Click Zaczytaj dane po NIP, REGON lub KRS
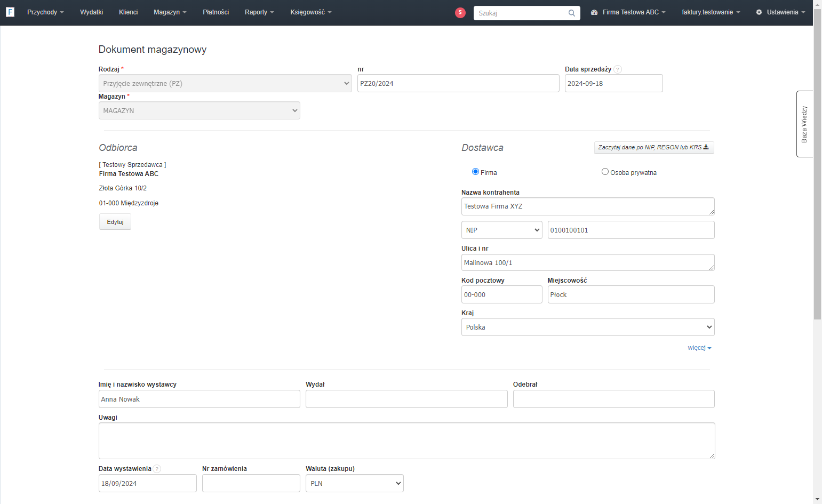 coord(654,148)
